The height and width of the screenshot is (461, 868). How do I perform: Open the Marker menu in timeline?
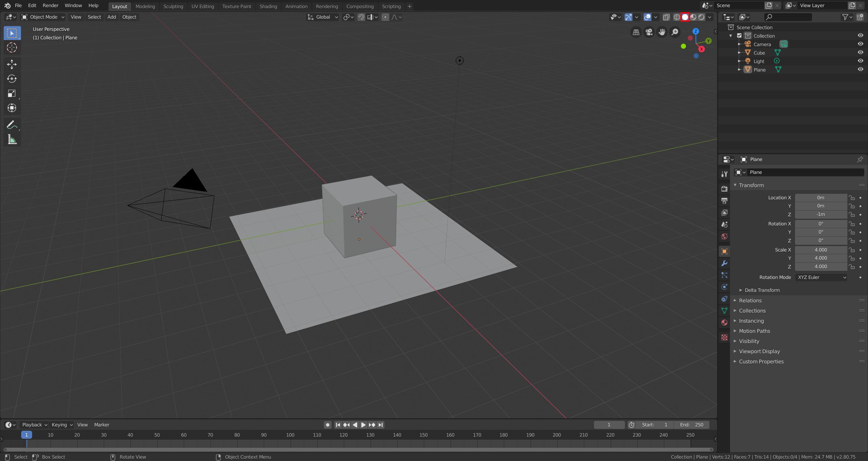point(102,425)
